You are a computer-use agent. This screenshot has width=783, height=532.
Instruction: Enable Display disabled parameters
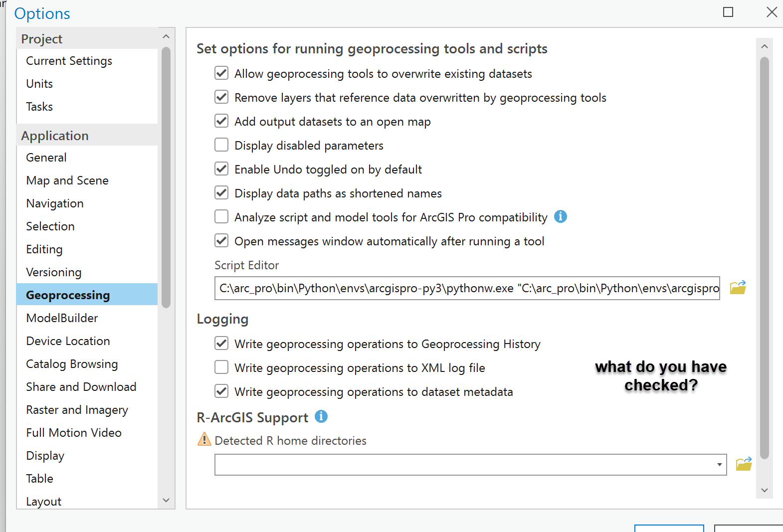click(x=221, y=145)
